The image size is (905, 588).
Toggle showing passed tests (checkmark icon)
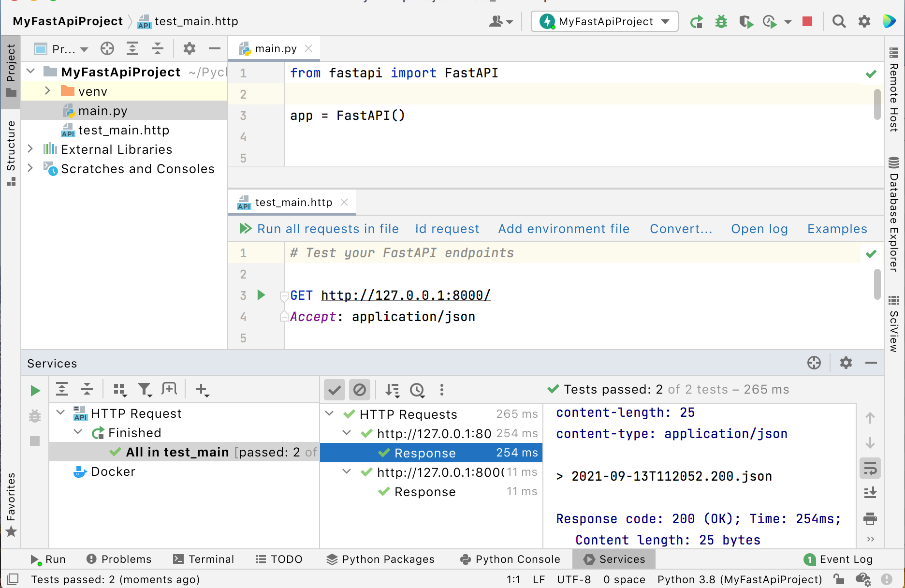pyautogui.click(x=334, y=390)
